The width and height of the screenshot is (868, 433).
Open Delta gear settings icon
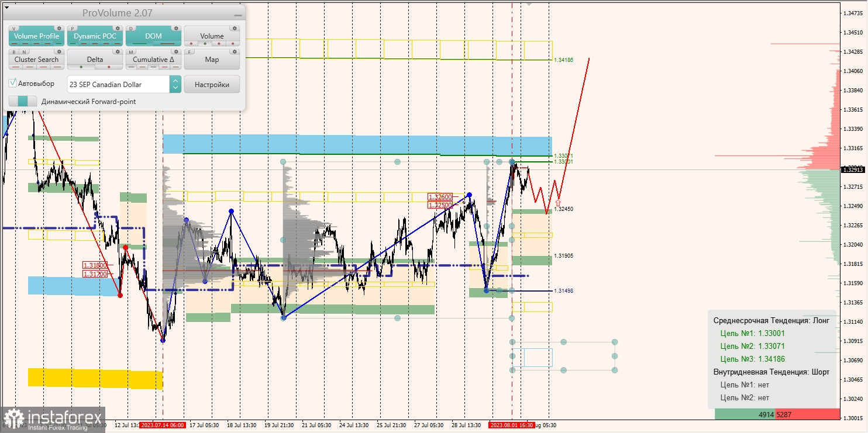point(118,51)
